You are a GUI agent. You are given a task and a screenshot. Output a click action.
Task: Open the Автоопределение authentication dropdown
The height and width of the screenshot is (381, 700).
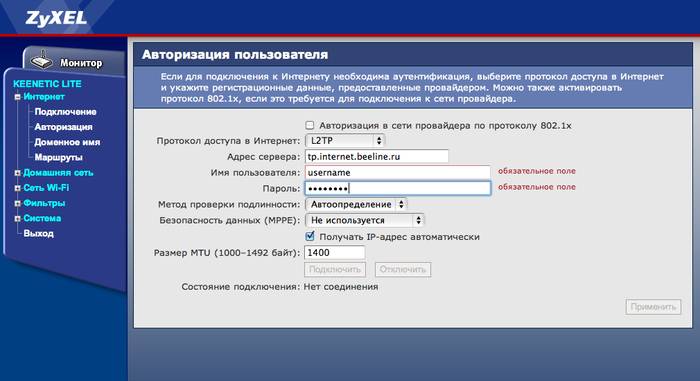coord(356,205)
